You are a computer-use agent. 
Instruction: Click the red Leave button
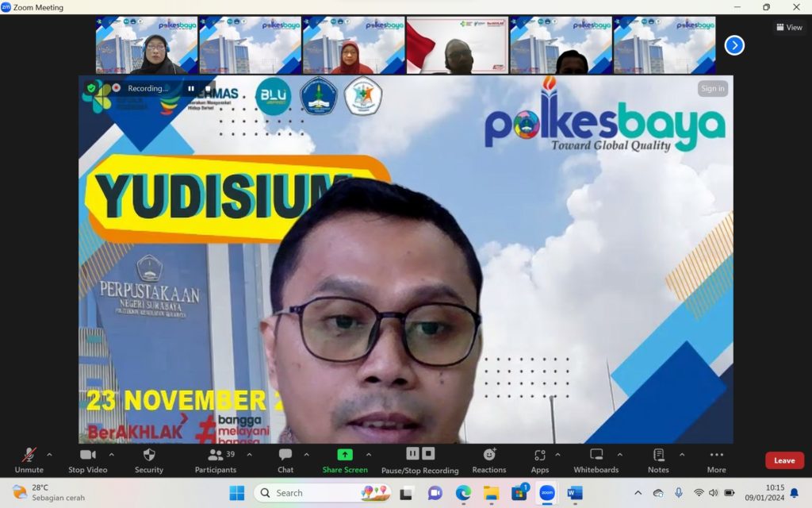click(x=784, y=460)
